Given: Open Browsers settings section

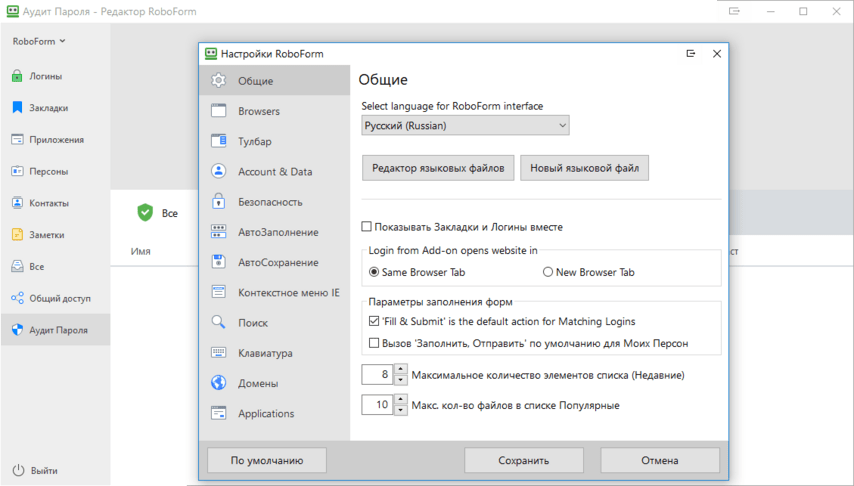Looking at the screenshot, I should [274, 111].
